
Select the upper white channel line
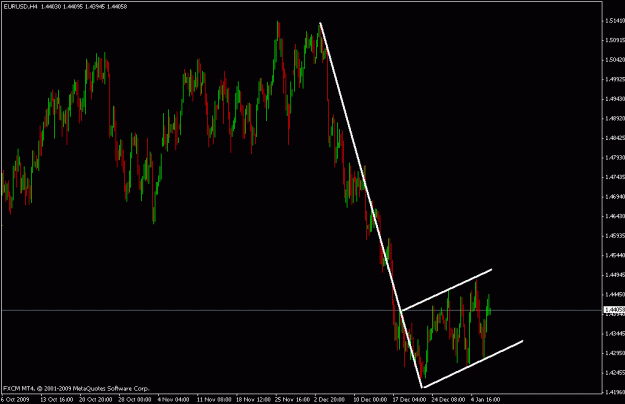click(446, 290)
